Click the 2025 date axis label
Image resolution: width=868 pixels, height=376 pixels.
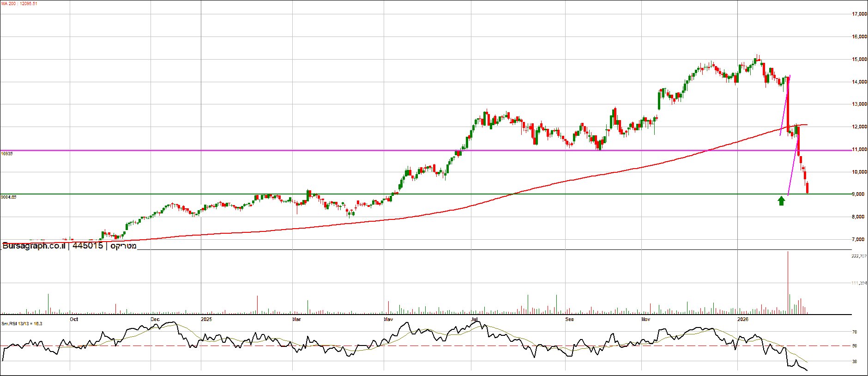206,319
